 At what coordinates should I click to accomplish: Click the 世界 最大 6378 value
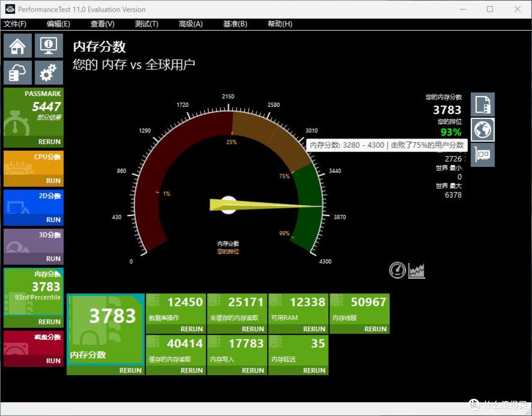(x=453, y=195)
